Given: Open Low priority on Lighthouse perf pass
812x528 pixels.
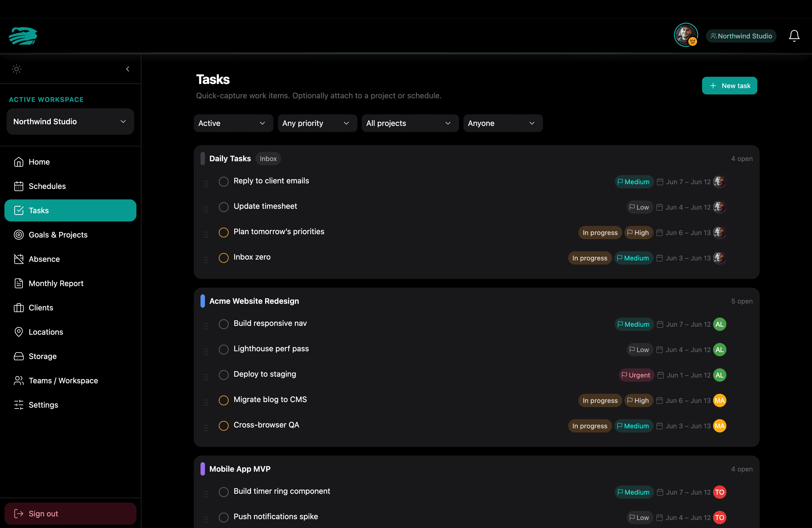Looking at the screenshot, I should (x=639, y=350).
